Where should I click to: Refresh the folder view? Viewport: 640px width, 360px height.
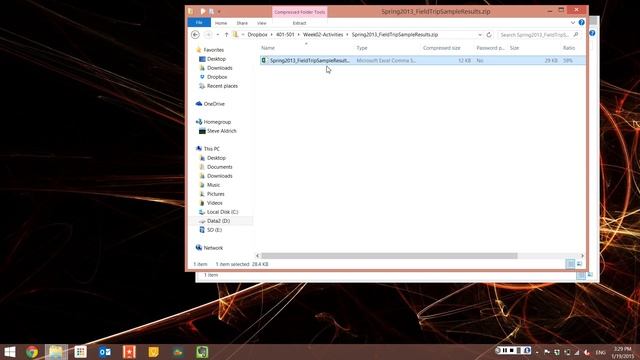click(x=489, y=35)
